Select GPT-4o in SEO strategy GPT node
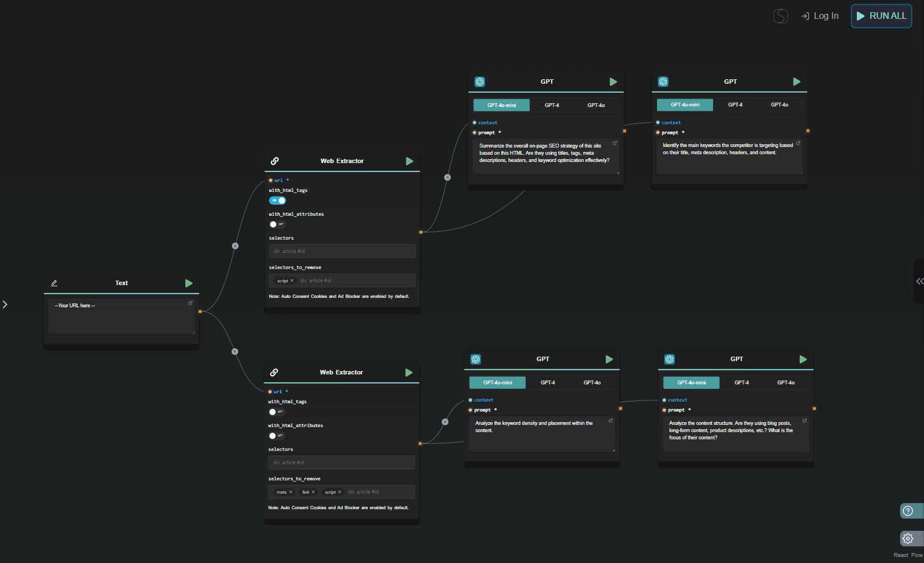 (597, 105)
